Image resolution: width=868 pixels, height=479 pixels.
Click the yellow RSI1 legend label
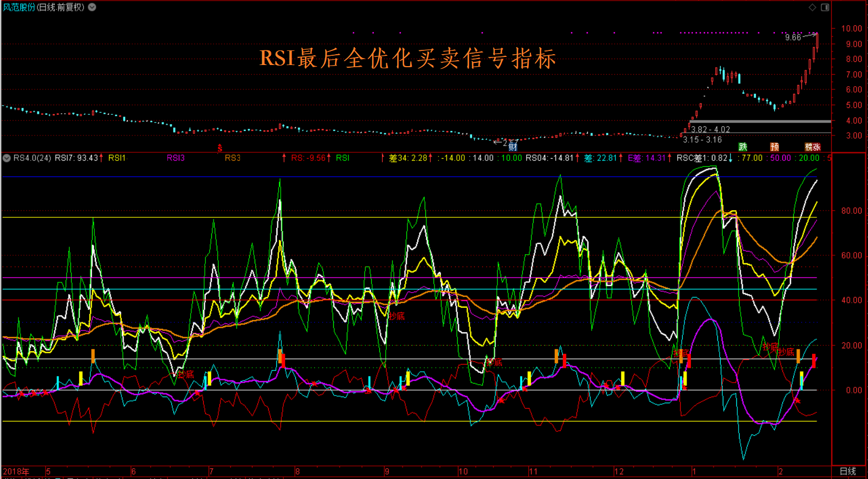click(117, 158)
